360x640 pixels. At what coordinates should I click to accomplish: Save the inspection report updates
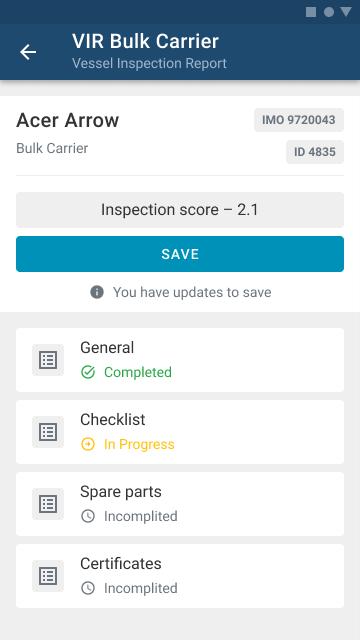[180, 254]
